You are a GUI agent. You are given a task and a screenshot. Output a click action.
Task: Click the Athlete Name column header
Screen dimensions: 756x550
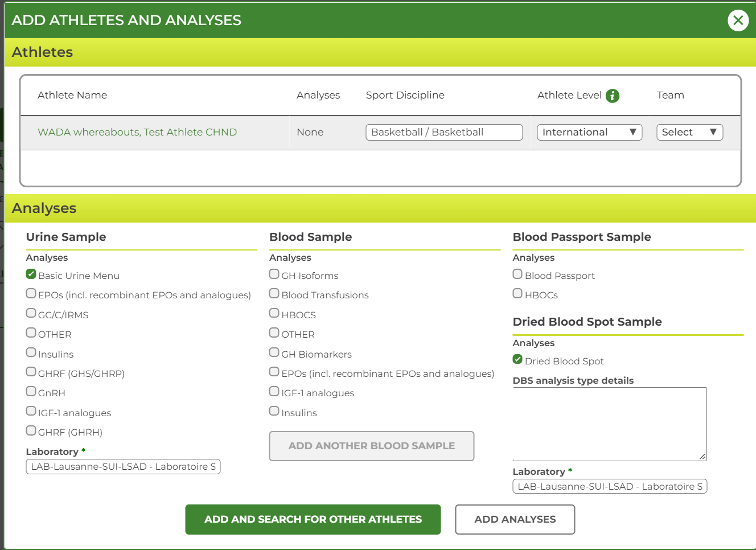tap(72, 95)
